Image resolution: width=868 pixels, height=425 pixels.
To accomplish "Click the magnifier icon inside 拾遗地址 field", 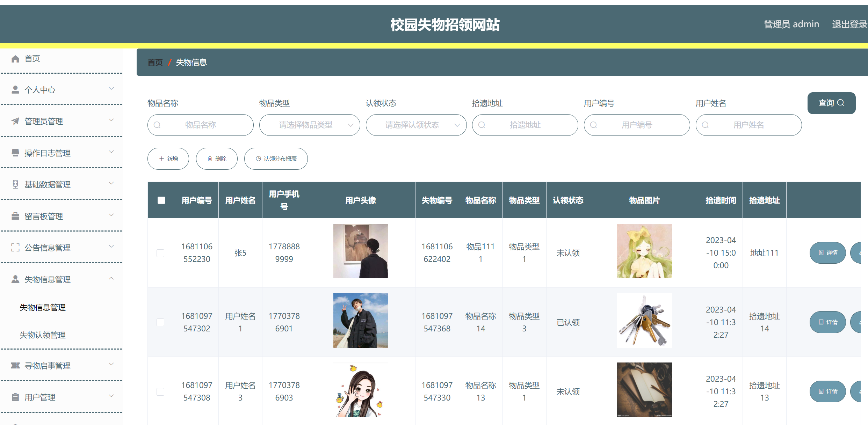I will pos(482,125).
